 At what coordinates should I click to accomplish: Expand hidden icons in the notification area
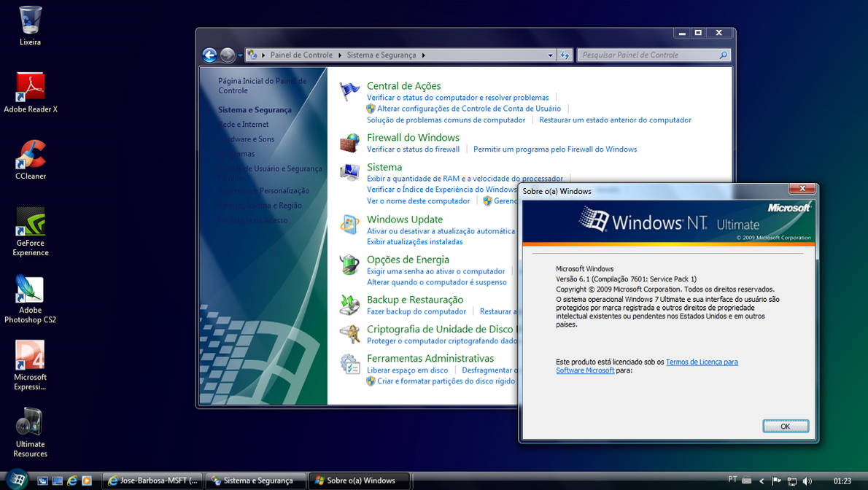[763, 481]
